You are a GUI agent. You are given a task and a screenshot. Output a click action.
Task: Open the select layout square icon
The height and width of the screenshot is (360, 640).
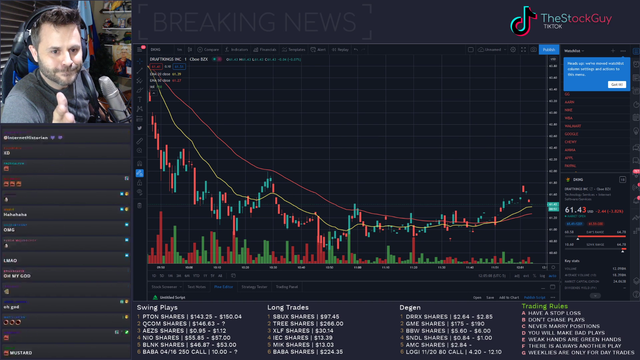pos(471,49)
